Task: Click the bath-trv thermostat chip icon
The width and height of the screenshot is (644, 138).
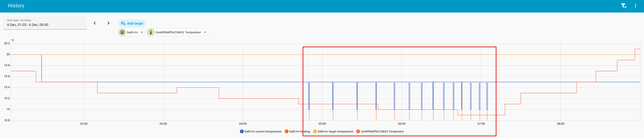Action: [x=122, y=32]
